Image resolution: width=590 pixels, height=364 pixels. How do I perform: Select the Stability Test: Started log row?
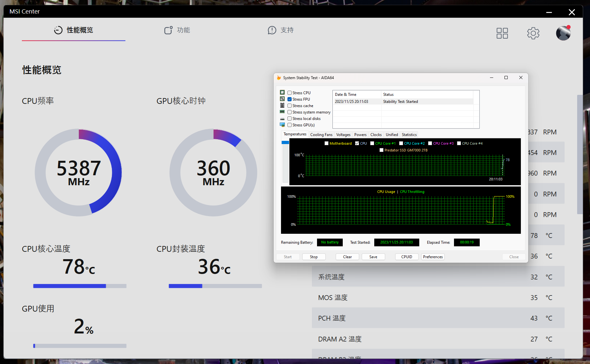pos(403,102)
